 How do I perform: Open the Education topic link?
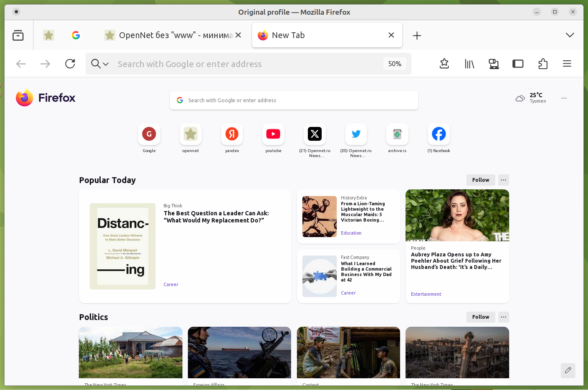(351, 233)
